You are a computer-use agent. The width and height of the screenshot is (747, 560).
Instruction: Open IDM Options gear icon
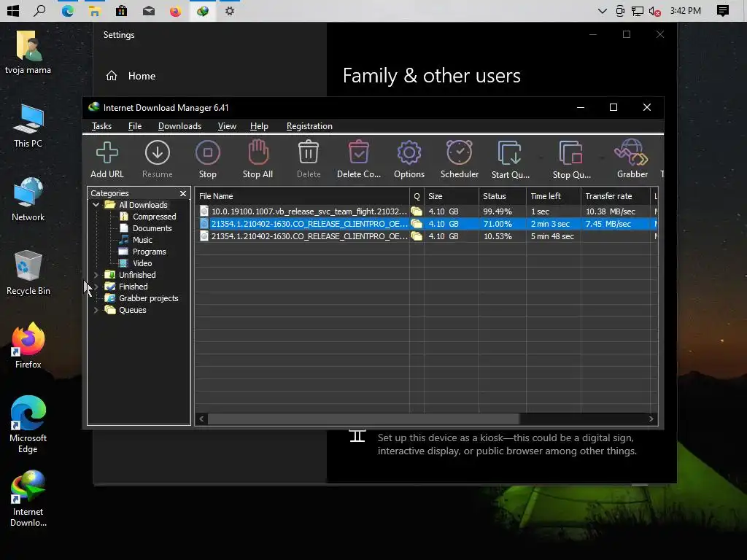tap(409, 159)
